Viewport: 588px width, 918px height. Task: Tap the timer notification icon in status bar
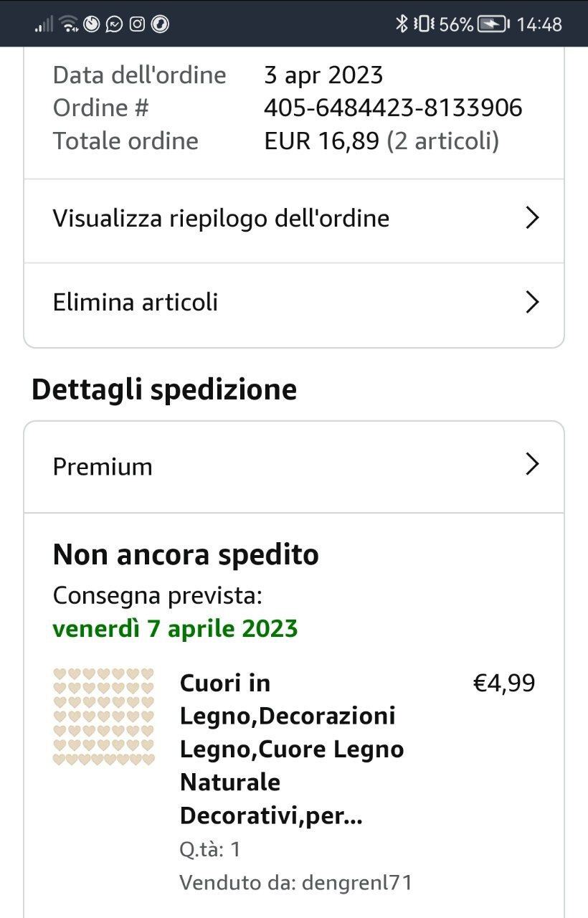point(91,24)
